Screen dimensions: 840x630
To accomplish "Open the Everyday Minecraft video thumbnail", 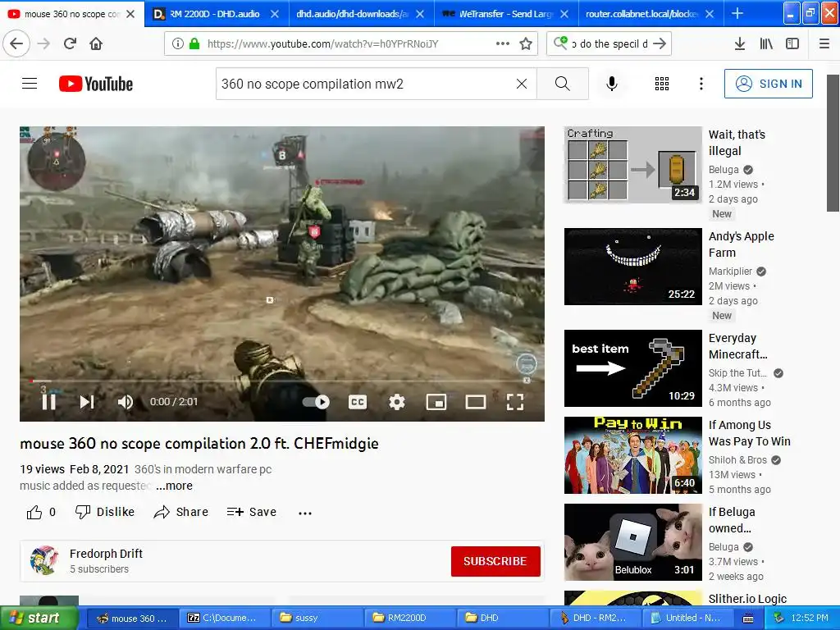I will [633, 368].
